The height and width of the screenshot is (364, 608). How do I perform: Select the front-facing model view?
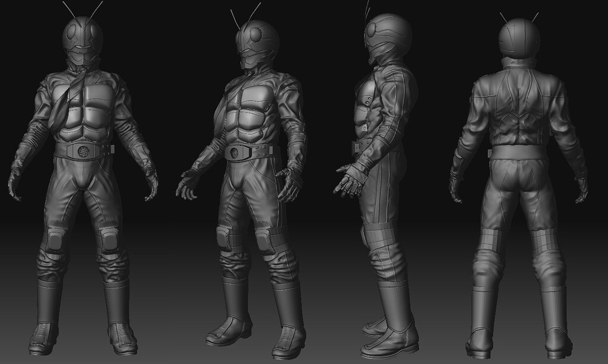click(x=83, y=178)
